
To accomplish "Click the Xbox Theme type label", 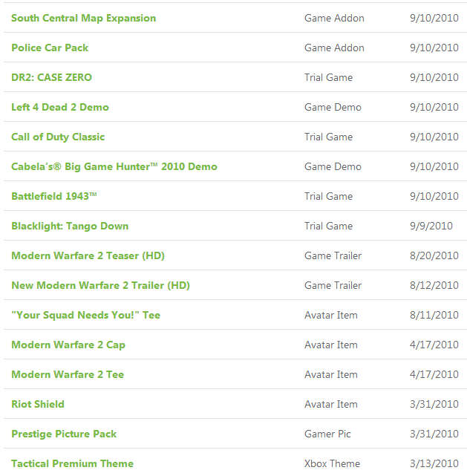I will pyautogui.click(x=333, y=463).
